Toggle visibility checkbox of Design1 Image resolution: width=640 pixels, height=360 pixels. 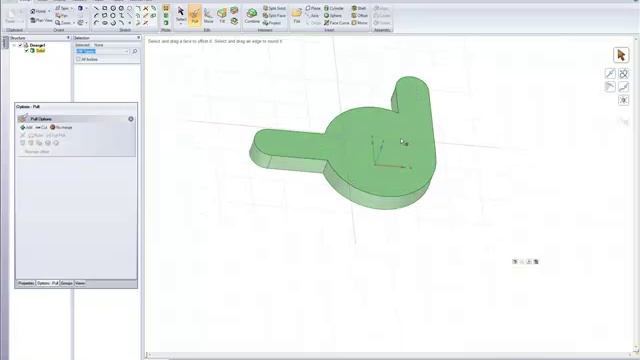tap(20, 45)
